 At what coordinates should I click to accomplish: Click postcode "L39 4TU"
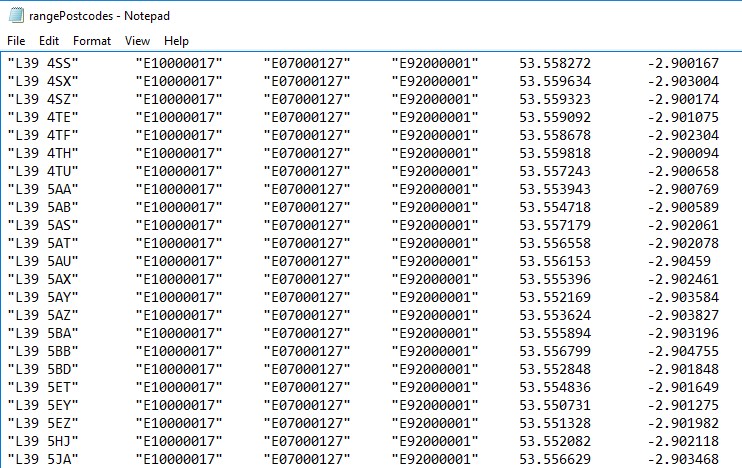click(x=43, y=171)
